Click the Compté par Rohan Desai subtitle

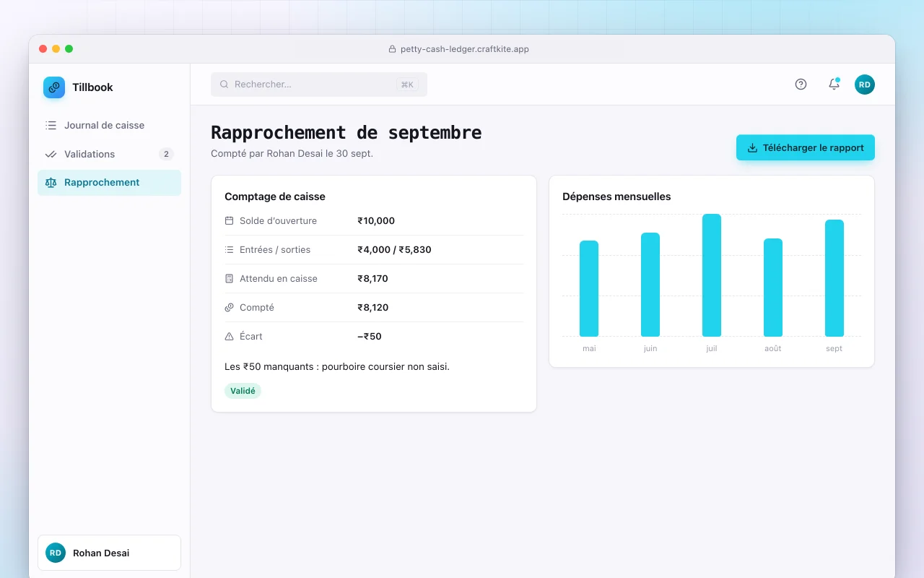point(292,154)
